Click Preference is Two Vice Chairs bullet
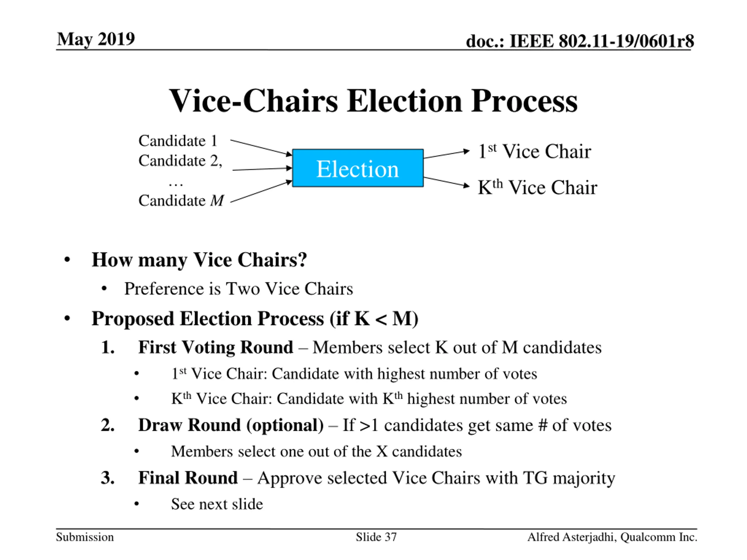The height and width of the screenshot is (560, 747). click(x=238, y=289)
